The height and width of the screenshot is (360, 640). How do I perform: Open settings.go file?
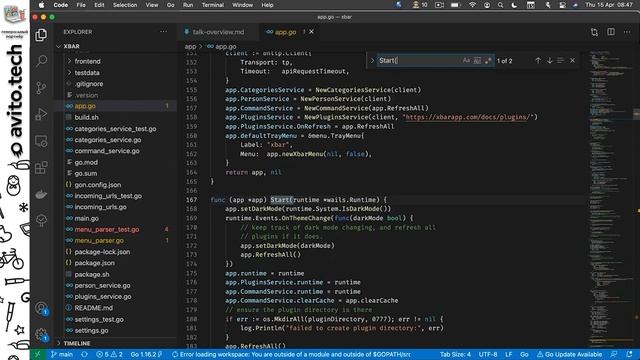tap(91, 330)
